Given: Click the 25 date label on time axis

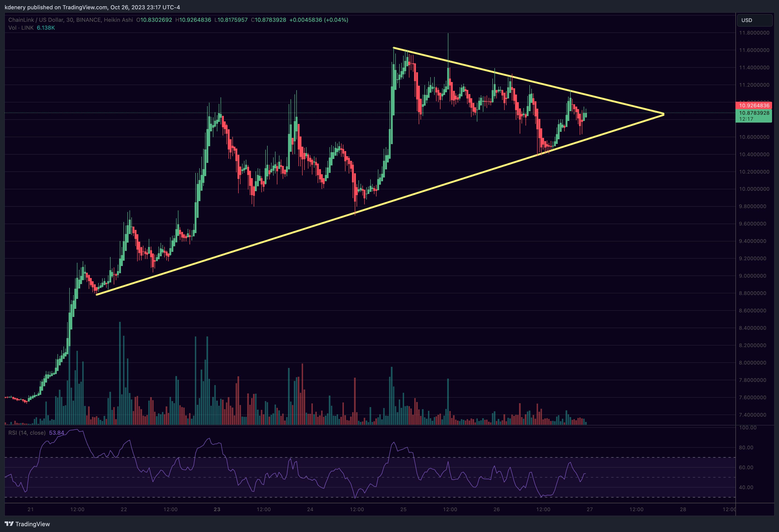Looking at the screenshot, I should [x=403, y=509].
